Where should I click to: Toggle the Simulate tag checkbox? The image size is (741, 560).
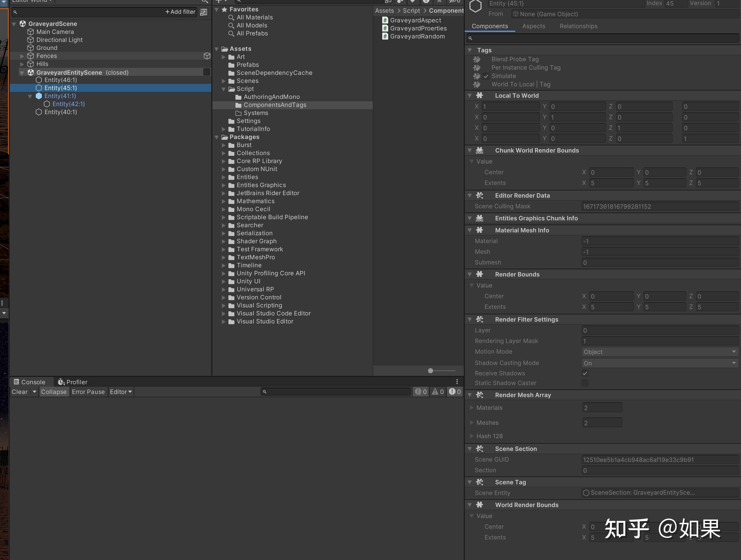tap(486, 76)
